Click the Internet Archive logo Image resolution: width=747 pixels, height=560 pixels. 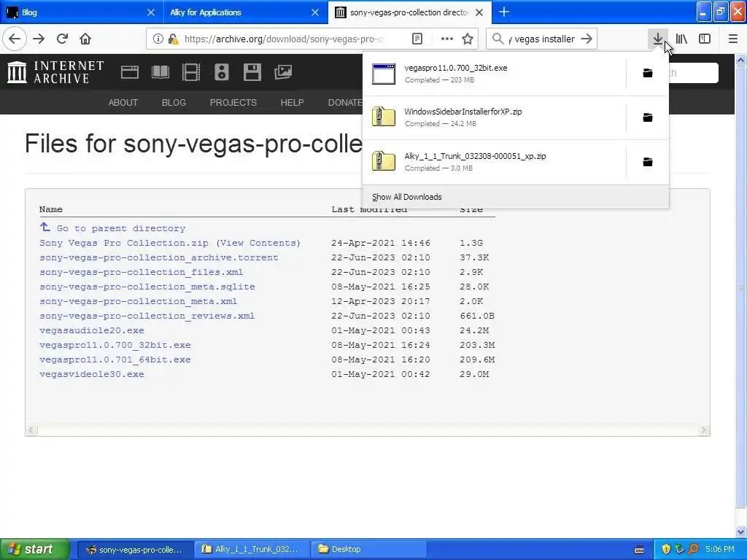[x=55, y=72]
